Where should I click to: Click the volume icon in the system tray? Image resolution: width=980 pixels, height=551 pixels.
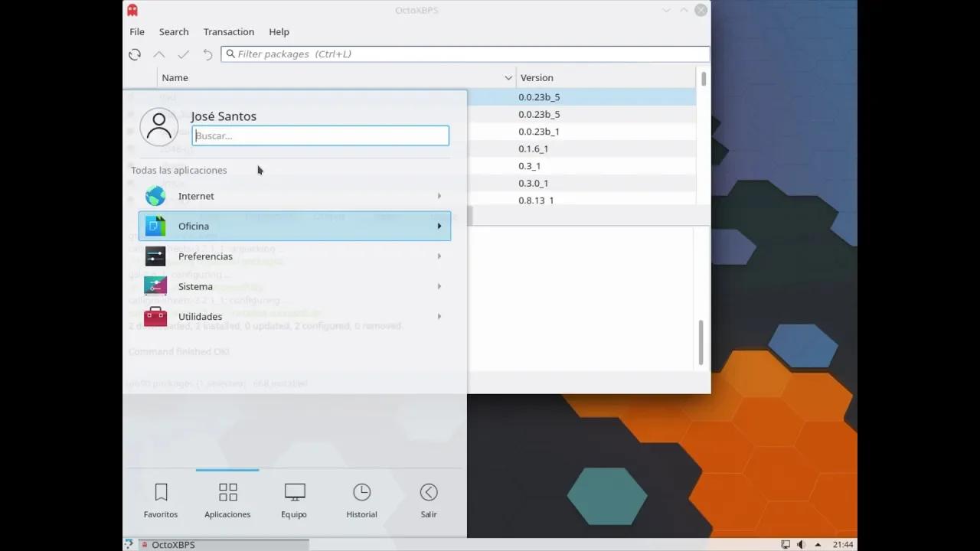point(801,544)
